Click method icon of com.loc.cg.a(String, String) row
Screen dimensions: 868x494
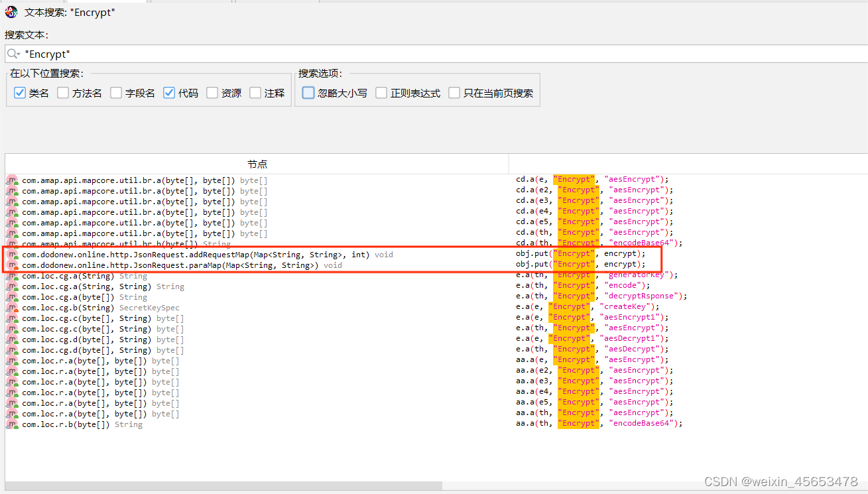[x=13, y=286]
